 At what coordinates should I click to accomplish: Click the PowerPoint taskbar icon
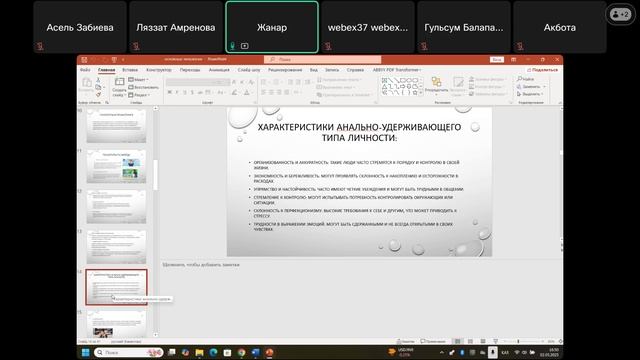click(x=269, y=352)
